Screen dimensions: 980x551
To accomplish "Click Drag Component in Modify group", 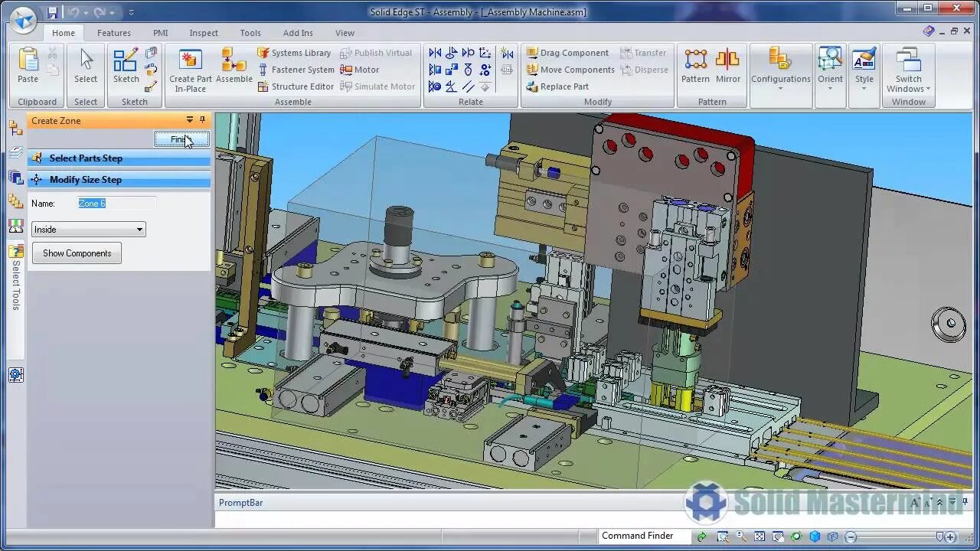I will tap(567, 53).
